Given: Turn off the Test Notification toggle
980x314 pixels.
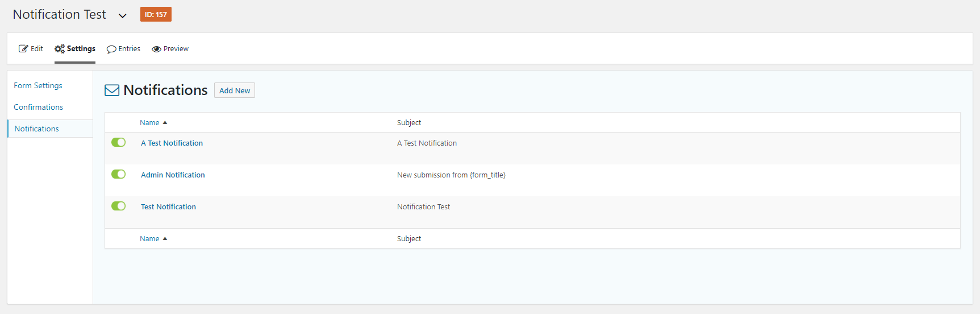Looking at the screenshot, I should pyautogui.click(x=119, y=206).
